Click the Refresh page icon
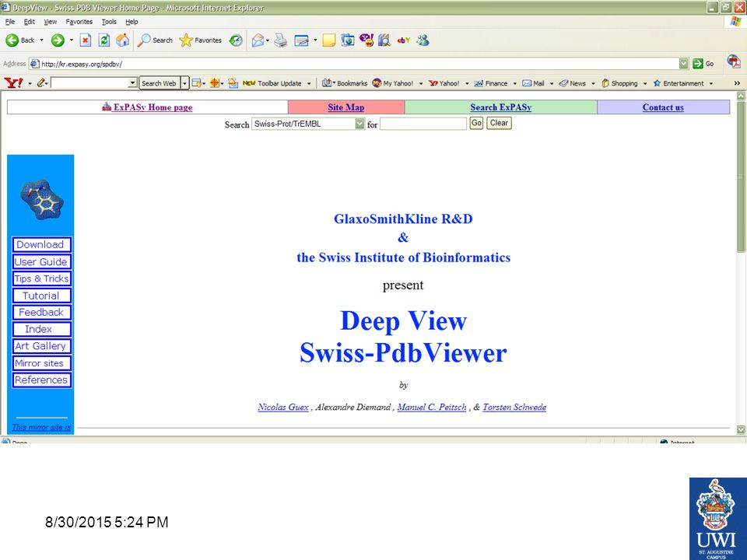 click(x=103, y=40)
